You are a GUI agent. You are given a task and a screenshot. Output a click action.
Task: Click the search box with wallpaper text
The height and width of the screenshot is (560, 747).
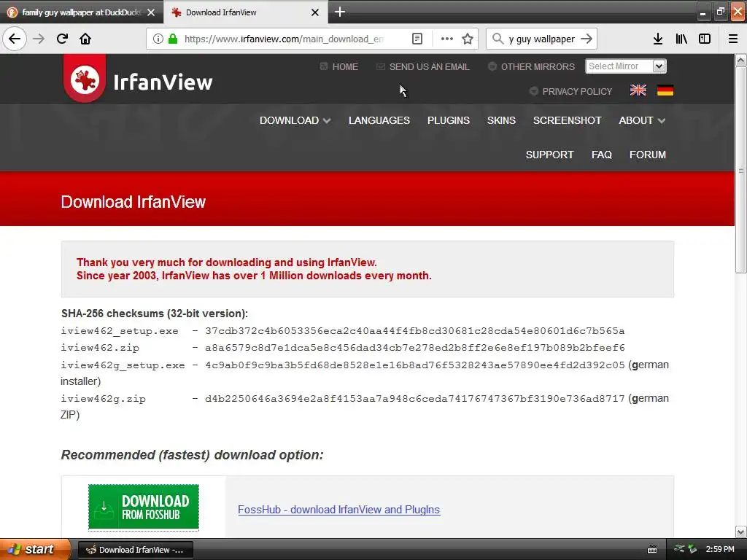click(541, 39)
